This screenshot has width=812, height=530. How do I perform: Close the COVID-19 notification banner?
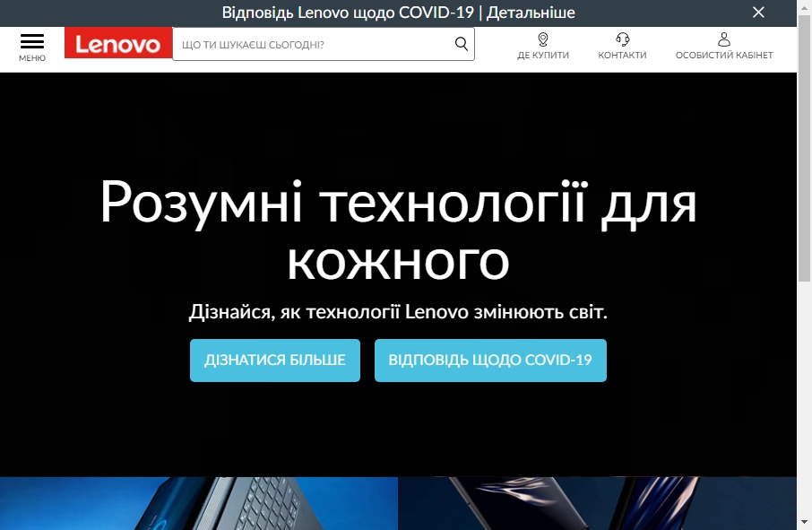(759, 13)
